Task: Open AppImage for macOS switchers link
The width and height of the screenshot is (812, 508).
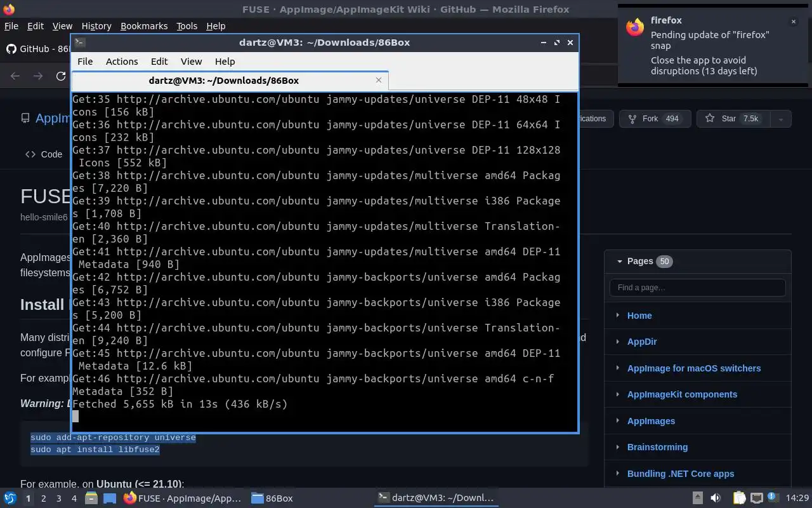Action: (694, 368)
